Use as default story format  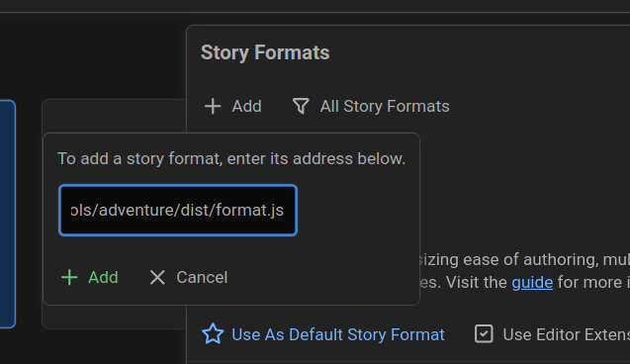point(323,334)
